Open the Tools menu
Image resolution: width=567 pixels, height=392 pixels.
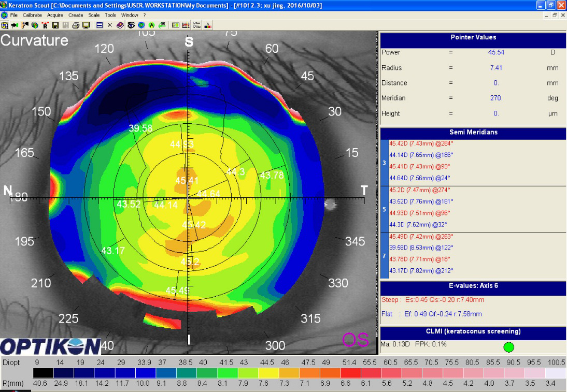(110, 15)
